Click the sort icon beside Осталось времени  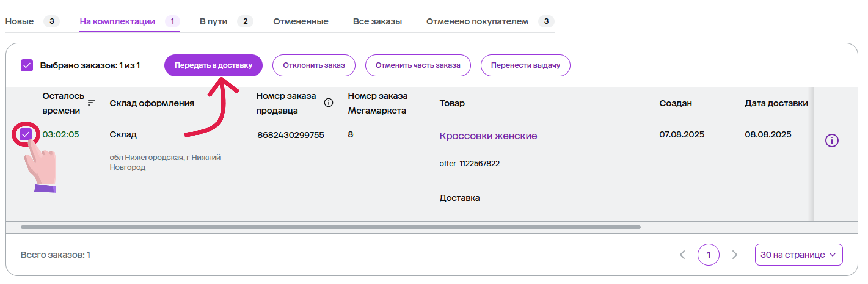(x=91, y=102)
